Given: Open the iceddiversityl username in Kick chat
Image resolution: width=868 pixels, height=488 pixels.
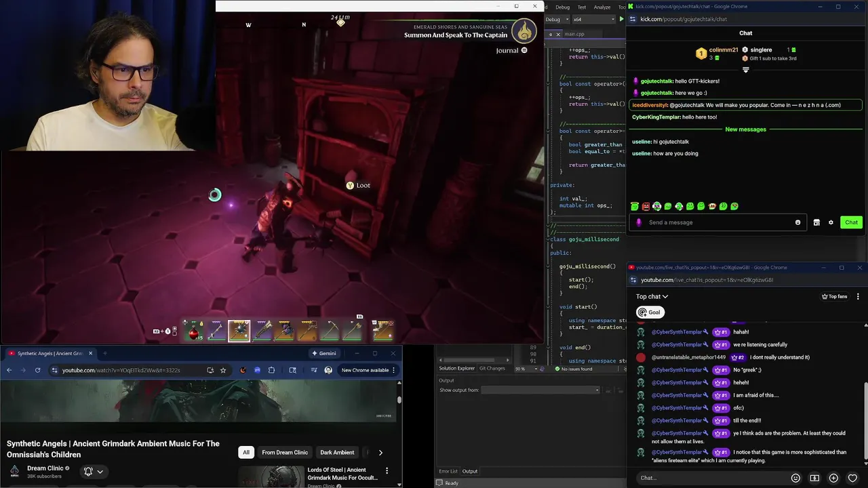Looking at the screenshot, I should pos(650,105).
